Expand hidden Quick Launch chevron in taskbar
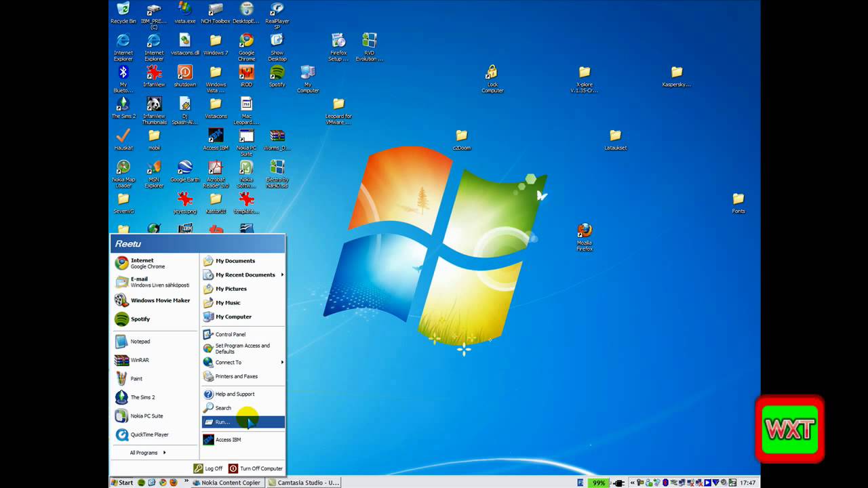 click(x=186, y=483)
